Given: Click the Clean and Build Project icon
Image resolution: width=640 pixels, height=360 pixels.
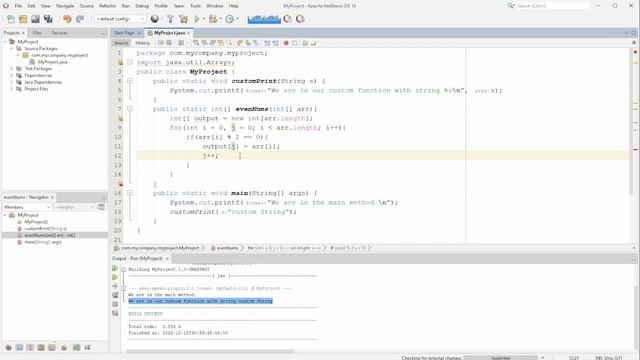Looking at the screenshot, I should [x=184, y=19].
